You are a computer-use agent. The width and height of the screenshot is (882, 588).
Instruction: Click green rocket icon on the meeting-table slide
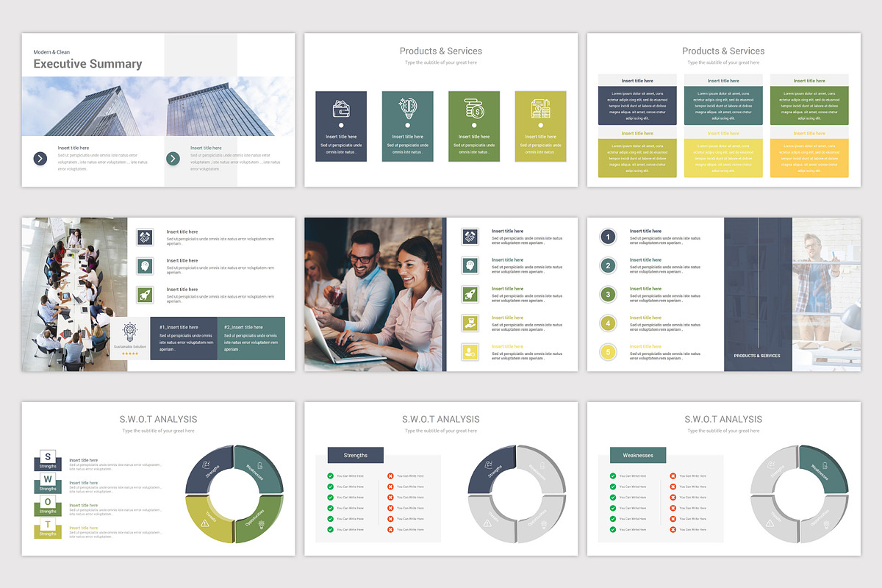pyautogui.click(x=145, y=295)
